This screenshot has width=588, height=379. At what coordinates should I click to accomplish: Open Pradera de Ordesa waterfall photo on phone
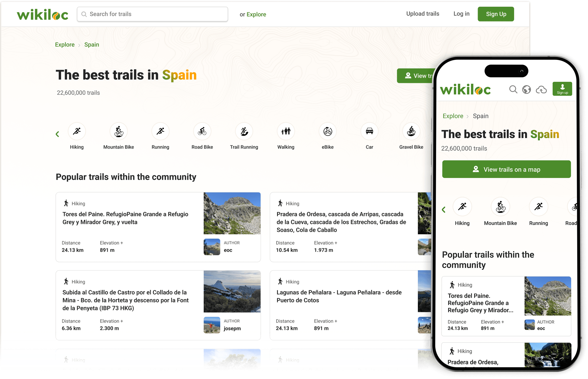pyautogui.click(x=548, y=355)
